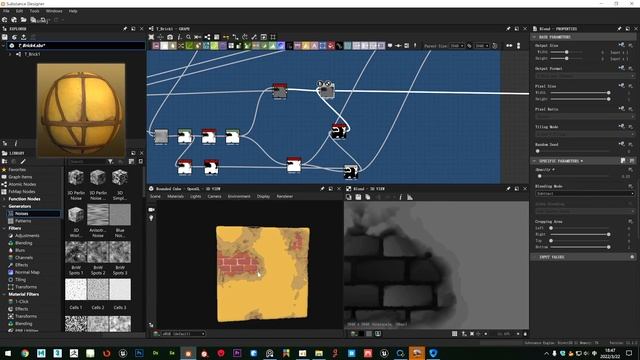Viewport: 640px width, 360px height.
Task: Click the Photoshop icon in the Windows taskbar
Action: pos(139,353)
